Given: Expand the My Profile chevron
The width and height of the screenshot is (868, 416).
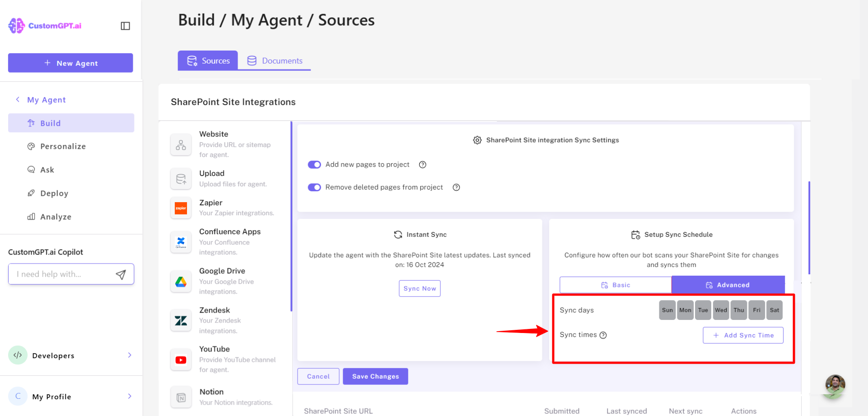Looking at the screenshot, I should [130, 396].
